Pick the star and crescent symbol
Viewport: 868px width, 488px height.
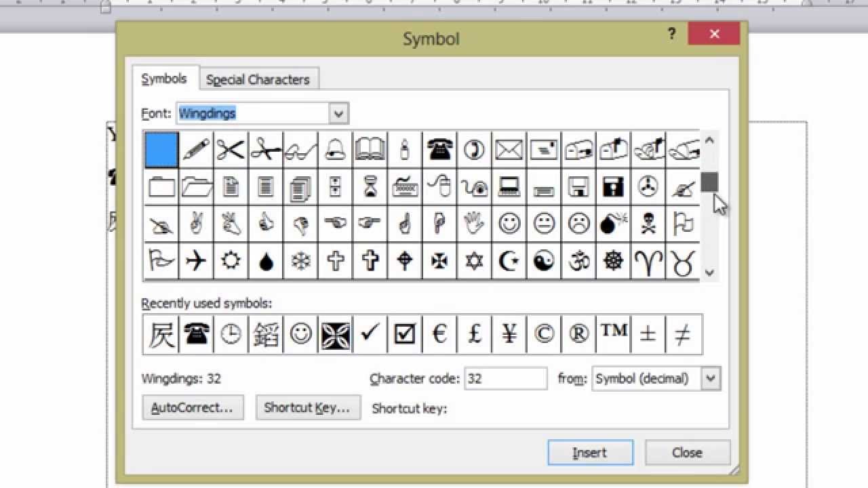click(509, 261)
